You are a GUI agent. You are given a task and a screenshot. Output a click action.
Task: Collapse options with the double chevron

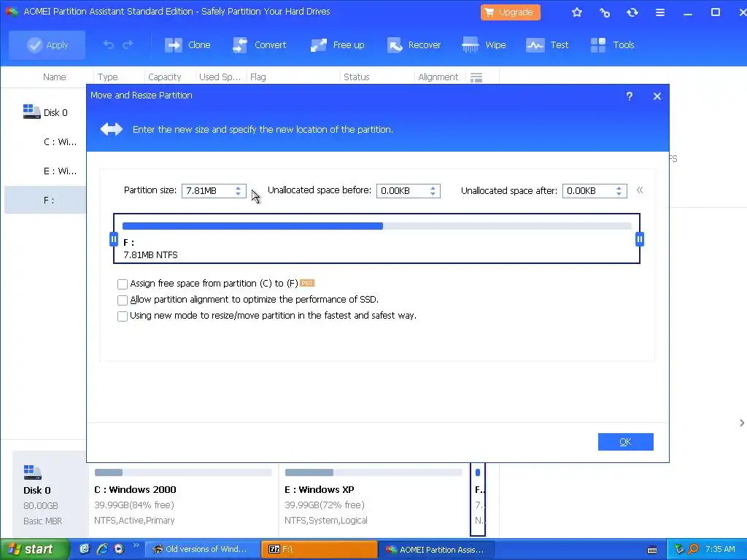tap(640, 190)
